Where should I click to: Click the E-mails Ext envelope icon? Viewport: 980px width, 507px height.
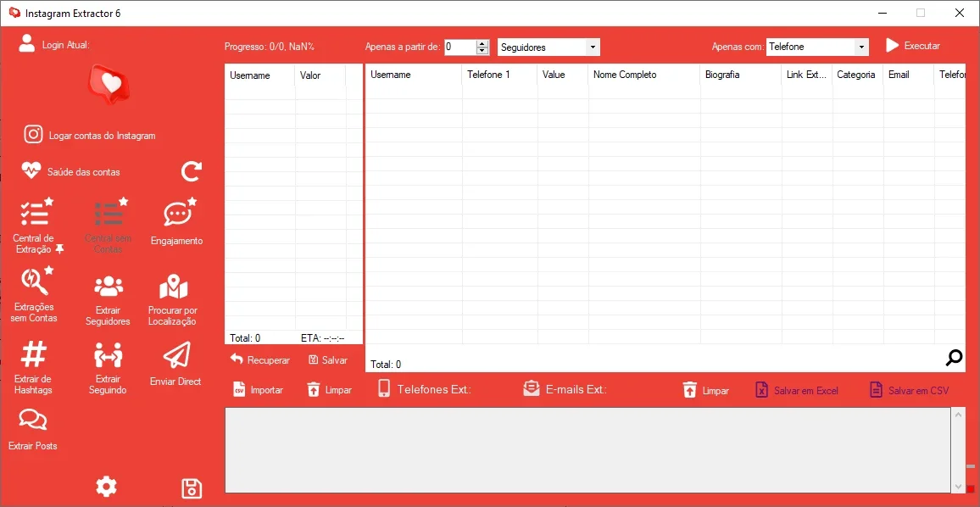pos(532,389)
